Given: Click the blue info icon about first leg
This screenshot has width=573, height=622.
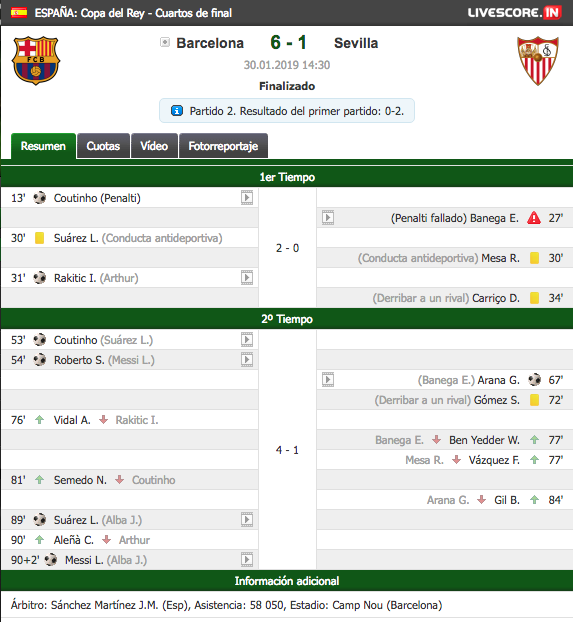Looking at the screenshot, I should 177,111.
